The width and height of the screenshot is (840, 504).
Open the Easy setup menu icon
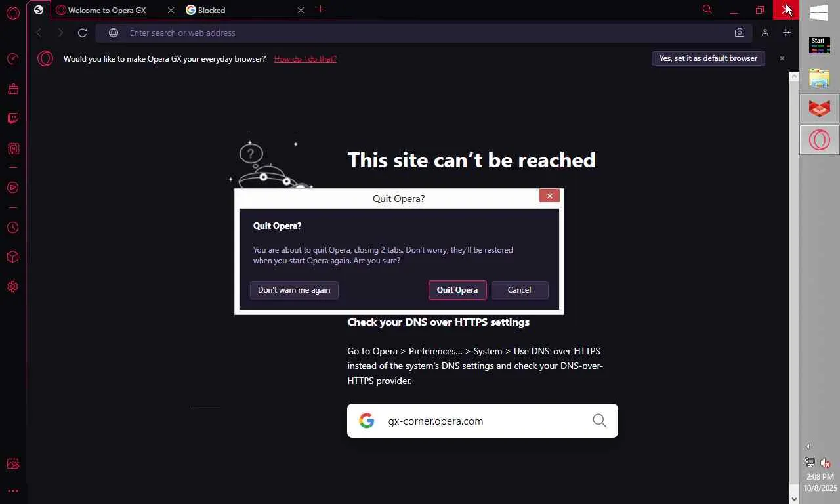[787, 33]
